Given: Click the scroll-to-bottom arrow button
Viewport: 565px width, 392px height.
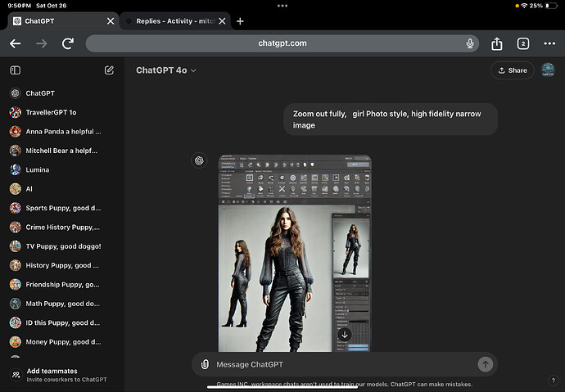Looking at the screenshot, I should [x=344, y=334].
